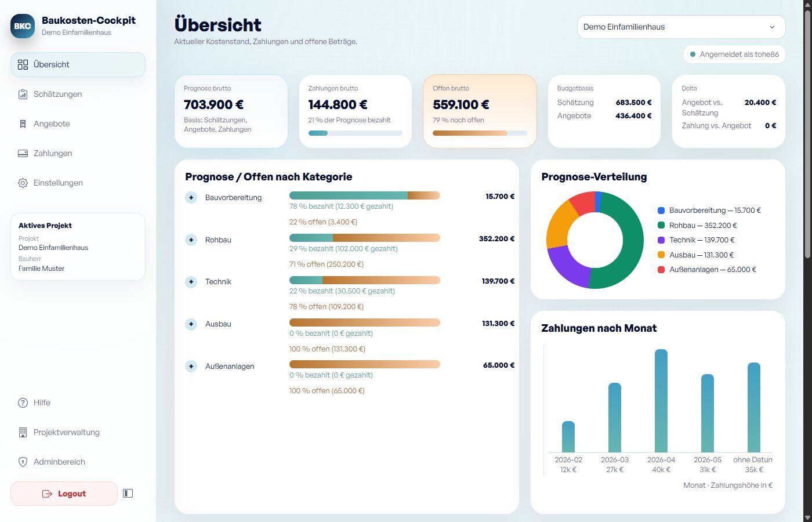Click the Adminbereich shield icon

click(23, 462)
